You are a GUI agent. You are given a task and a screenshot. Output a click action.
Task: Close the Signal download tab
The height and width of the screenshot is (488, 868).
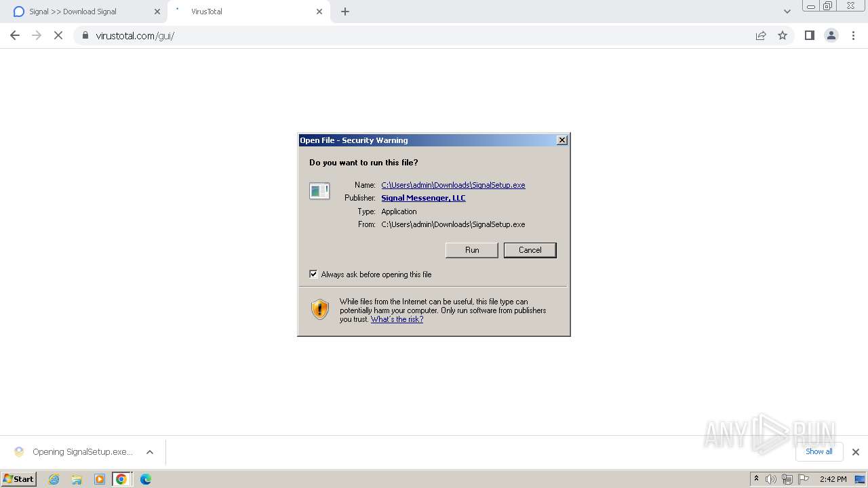[x=157, y=12]
